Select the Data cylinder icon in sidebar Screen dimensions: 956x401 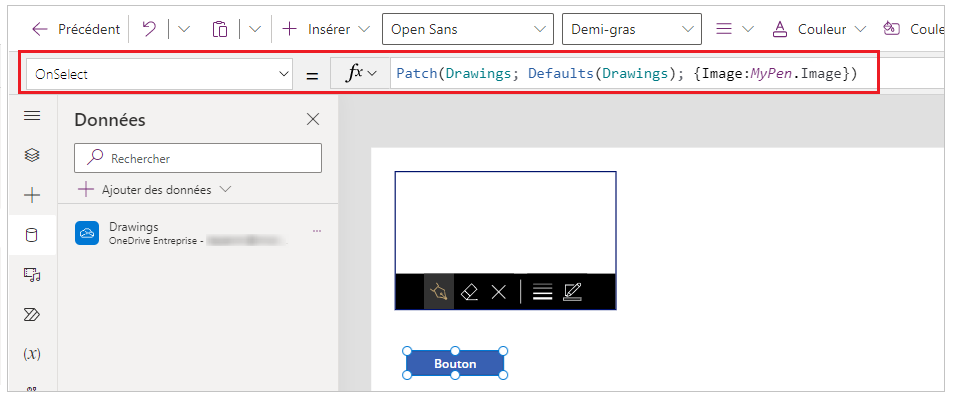32,235
